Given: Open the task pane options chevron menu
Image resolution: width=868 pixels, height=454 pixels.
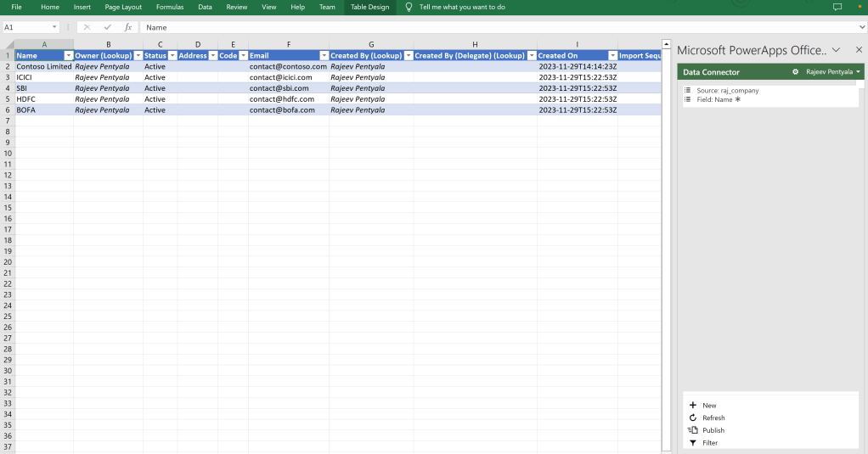Looking at the screenshot, I should click(836, 50).
